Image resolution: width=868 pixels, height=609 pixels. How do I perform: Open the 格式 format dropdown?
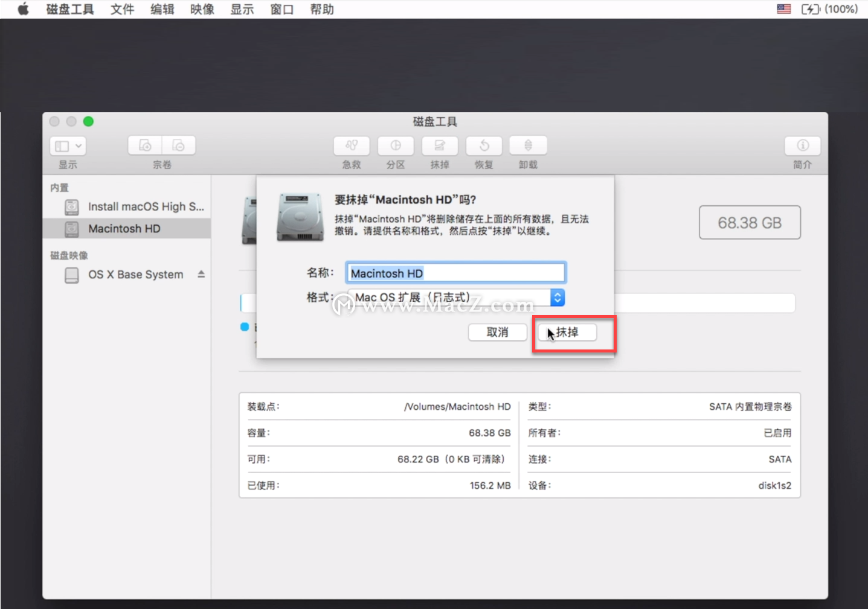click(x=456, y=297)
